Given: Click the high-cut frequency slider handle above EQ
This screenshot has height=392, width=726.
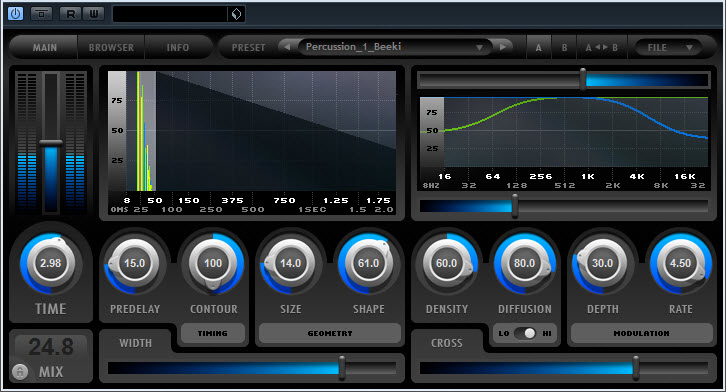Looking at the screenshot, I should point(583,79).
